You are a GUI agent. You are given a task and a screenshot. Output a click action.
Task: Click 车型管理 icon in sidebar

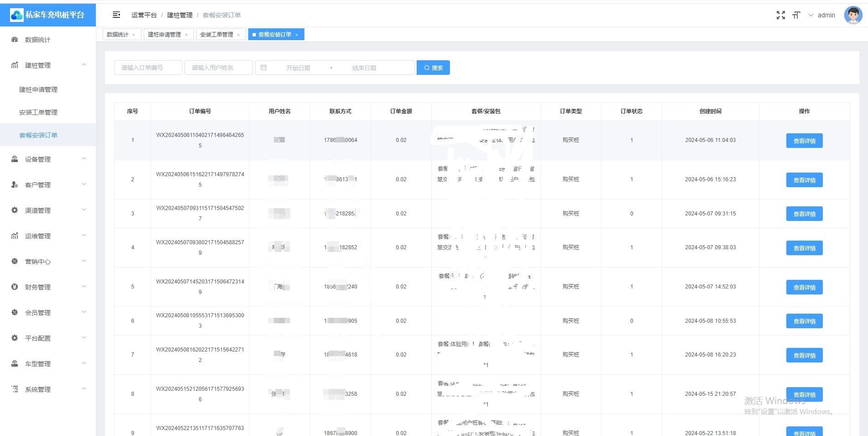point(15,364)
